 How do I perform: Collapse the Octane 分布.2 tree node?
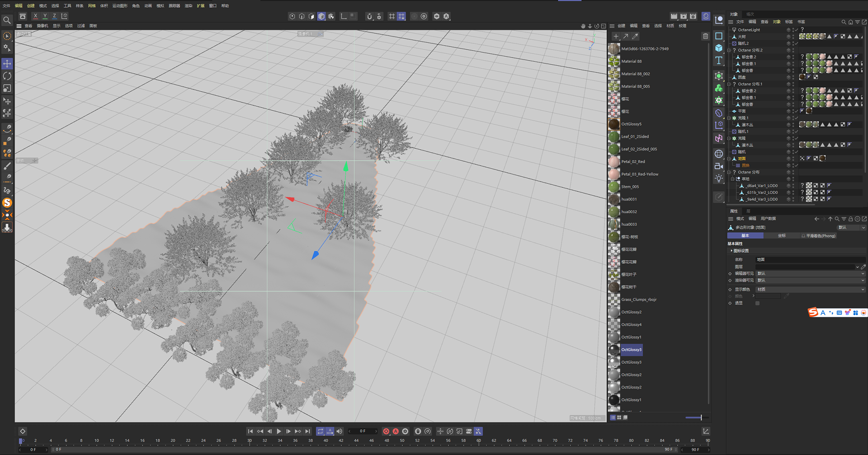tap(729, 50)
